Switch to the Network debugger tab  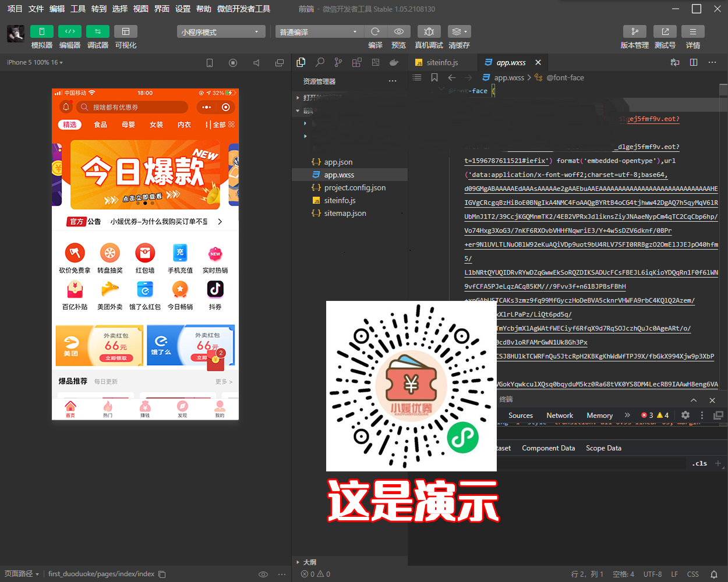560,416
